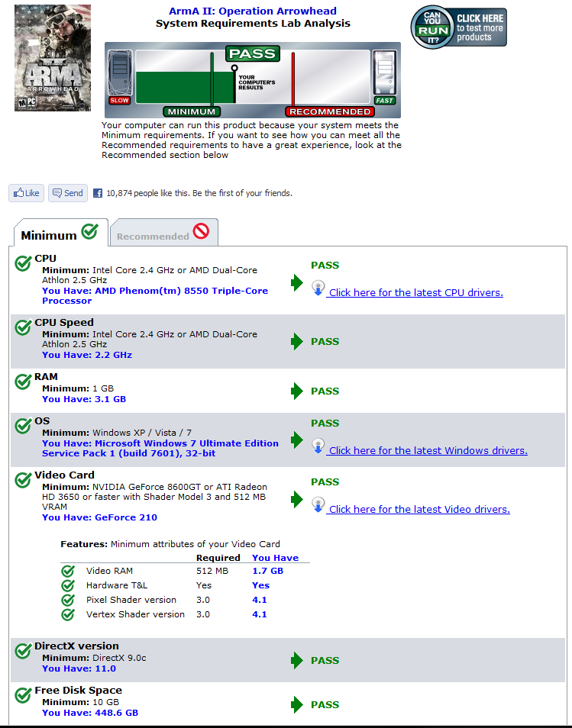
Task: Click the green checkmark next to Hardware T&L
Action: (68, 586)
